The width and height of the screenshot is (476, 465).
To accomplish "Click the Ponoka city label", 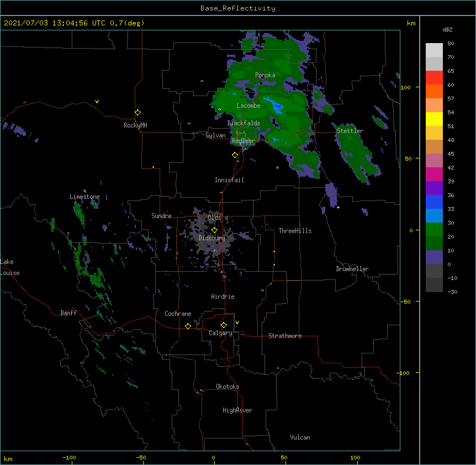I will pos(265,75).
